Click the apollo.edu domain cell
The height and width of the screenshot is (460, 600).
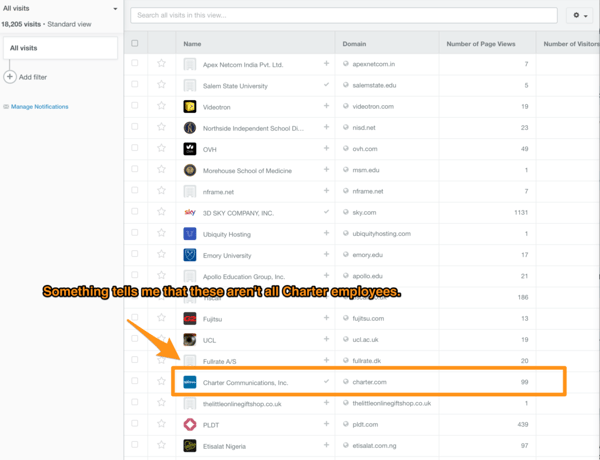coord(367,276)
